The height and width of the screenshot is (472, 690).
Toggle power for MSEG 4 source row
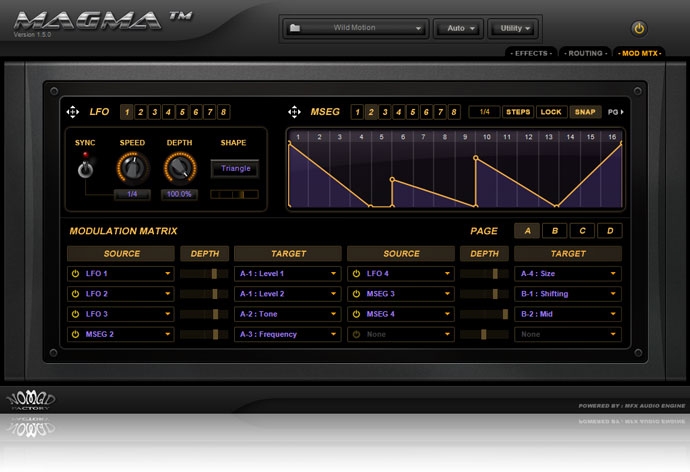[x=356, y=314]
